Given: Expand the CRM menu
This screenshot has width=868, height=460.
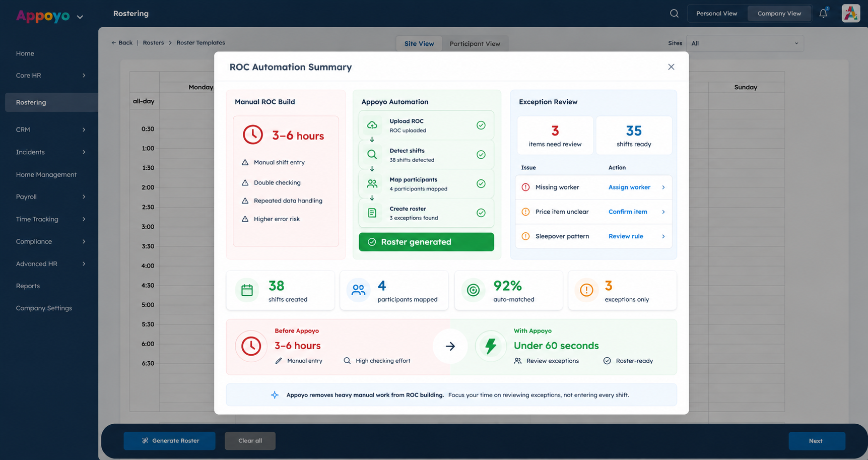Looking at the screenshot, I should coord(84,130).
